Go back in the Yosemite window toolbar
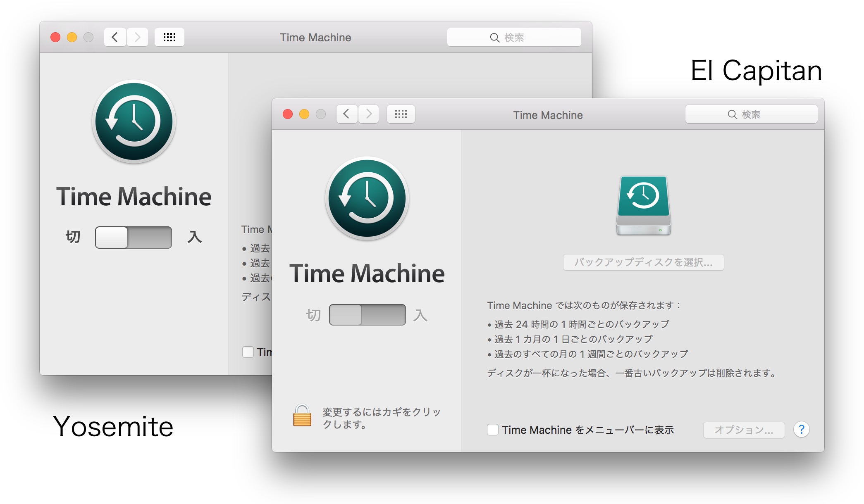864x504 pixels. coord(115,38)
